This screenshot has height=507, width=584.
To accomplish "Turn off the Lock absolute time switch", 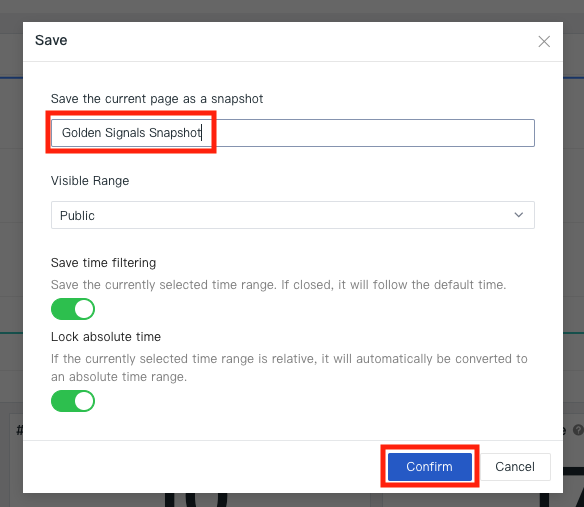I will click(73, 401).
